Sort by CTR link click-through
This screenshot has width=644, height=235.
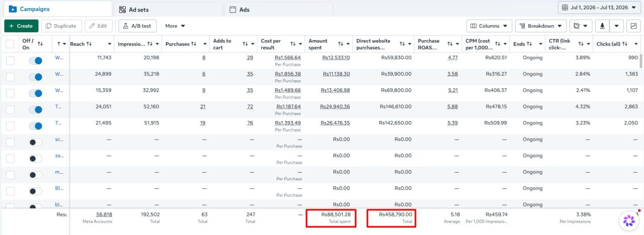pos(582,44)
